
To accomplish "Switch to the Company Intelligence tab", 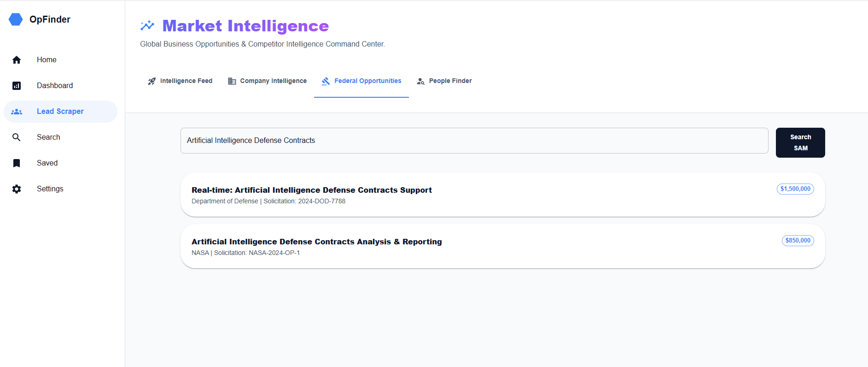I will 267,81.
